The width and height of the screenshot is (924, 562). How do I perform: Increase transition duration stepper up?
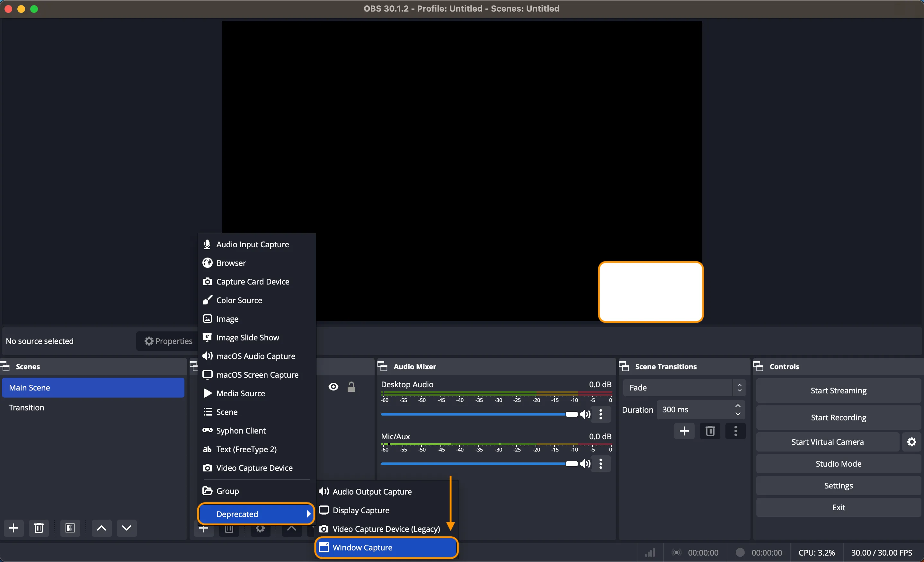point(738,406)
